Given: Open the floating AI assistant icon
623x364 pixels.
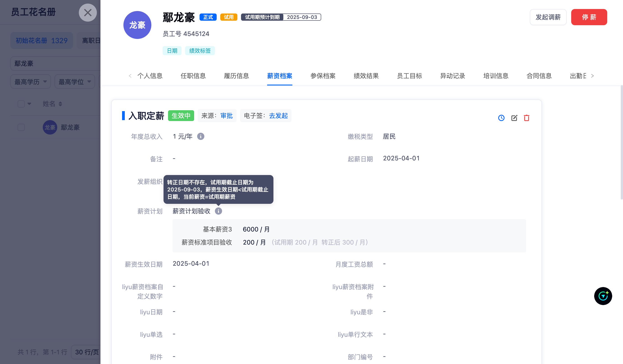Looking at the screenshot, I should [603, 296].
